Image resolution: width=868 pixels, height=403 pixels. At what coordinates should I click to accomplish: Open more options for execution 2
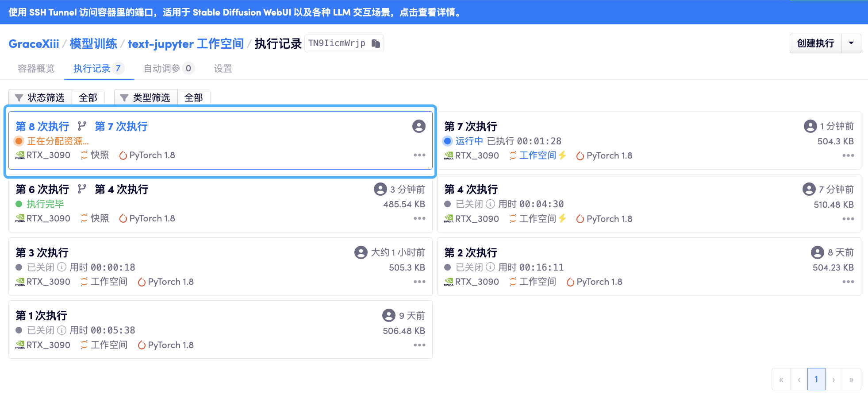848,282
